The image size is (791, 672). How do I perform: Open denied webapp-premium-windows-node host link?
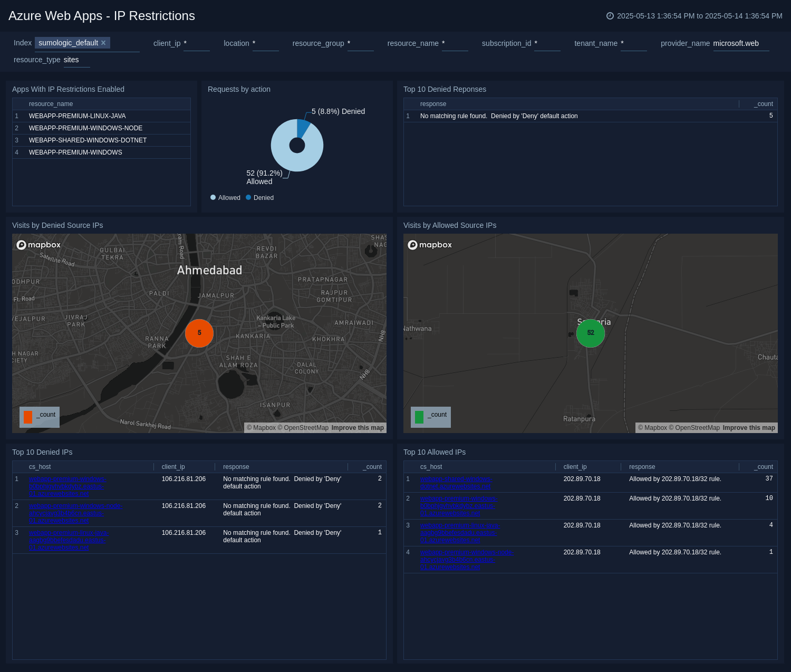coord(75,513)
